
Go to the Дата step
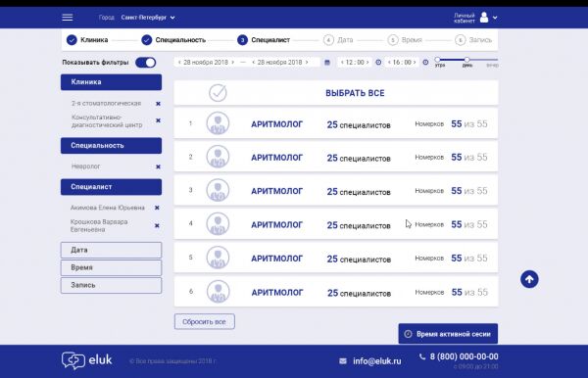pyautogui.click(x=338, y=40)
